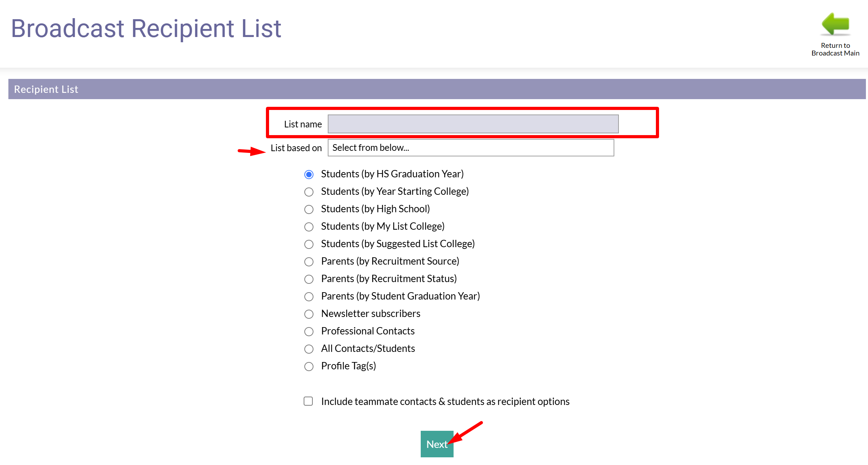Click the Recipient List section header
Viewport: 868px width, 465px height.
(437, 89)
